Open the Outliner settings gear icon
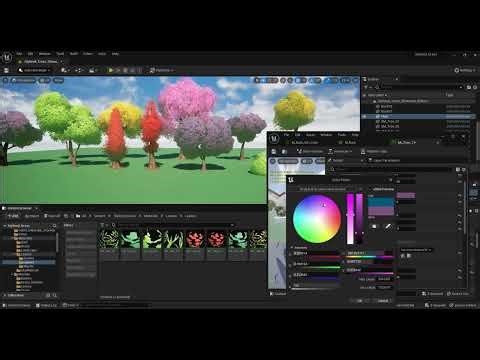480x360 pixels. (x=475, y=87)
